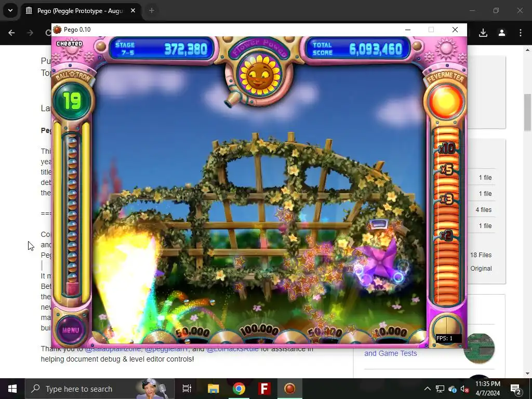Click the Flower Power sunflower character icon
The image size is (532, 399).
pyautogui.click(x=260, y=75)
